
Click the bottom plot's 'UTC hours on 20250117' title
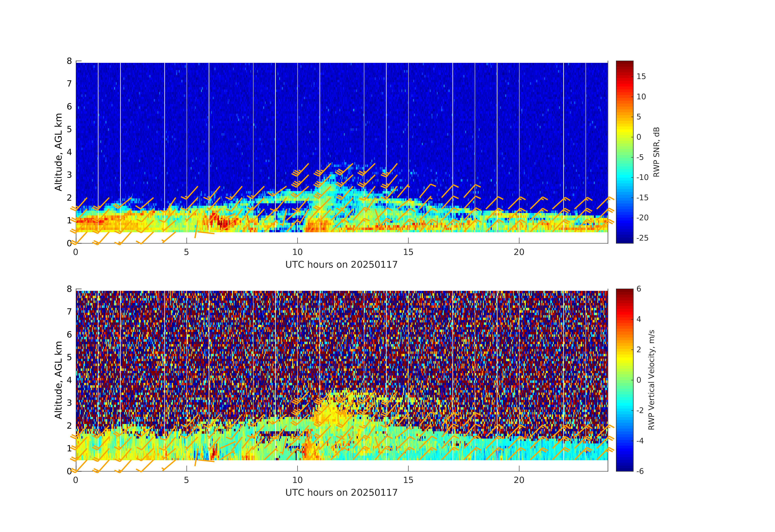[341, 493]
